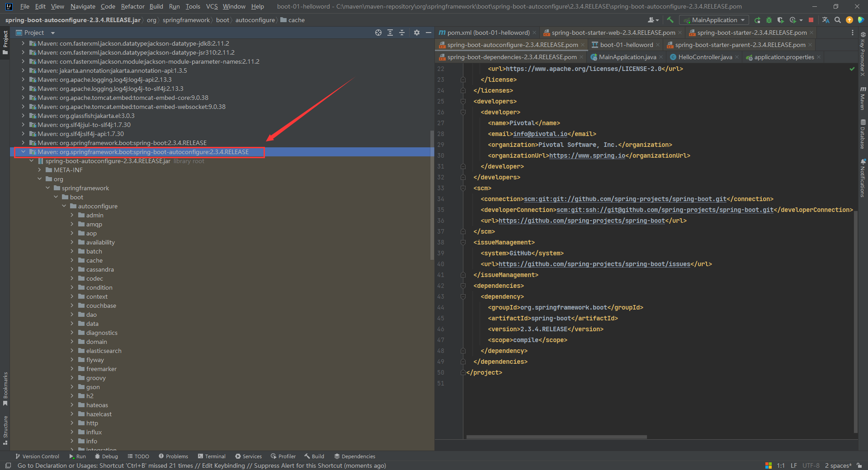Open Search Everywhere magnifier icon
Screen dimensions: 868x470
838,20
